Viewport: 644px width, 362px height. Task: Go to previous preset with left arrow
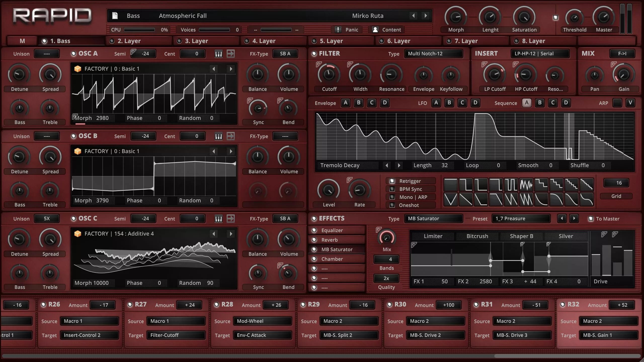click(413, 16)
